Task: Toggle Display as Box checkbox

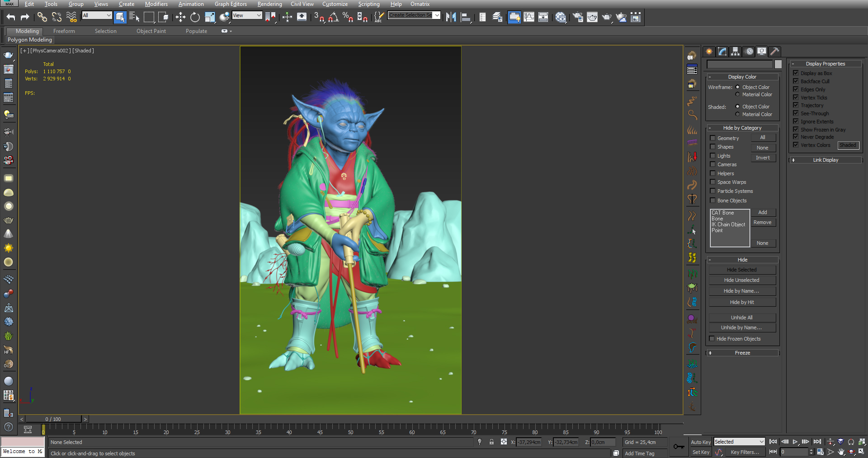Action: (x=796, y=73)
